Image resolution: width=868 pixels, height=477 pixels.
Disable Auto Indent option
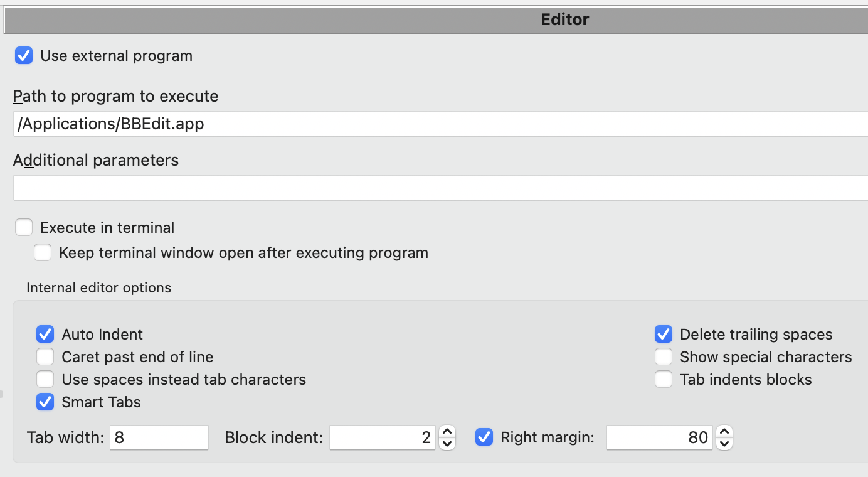[45, 334]
